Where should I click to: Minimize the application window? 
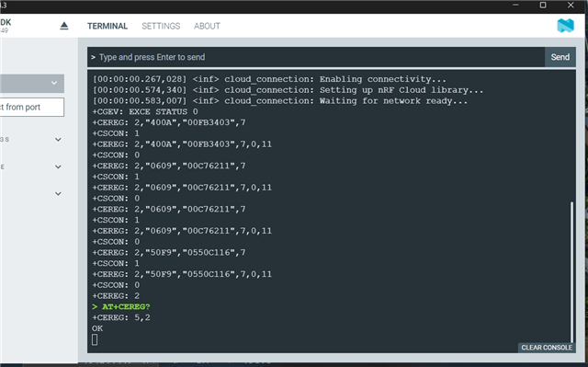[515, 6]
